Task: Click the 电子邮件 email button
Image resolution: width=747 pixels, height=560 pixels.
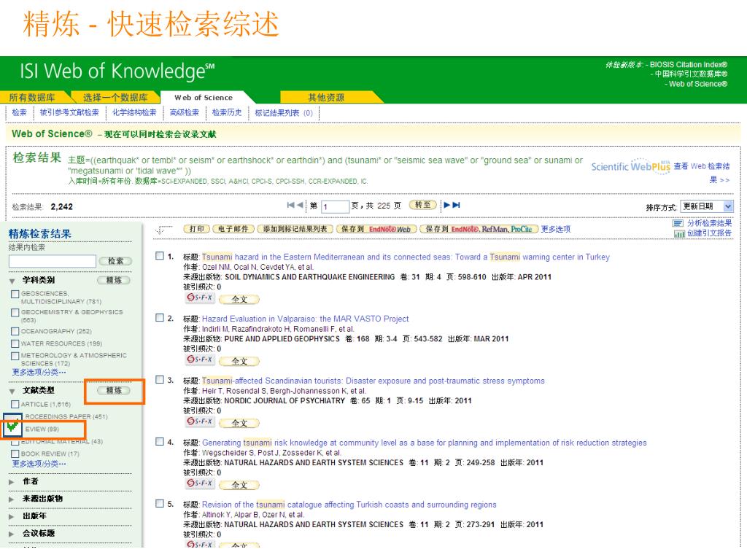Action: [x=233, y=229]
